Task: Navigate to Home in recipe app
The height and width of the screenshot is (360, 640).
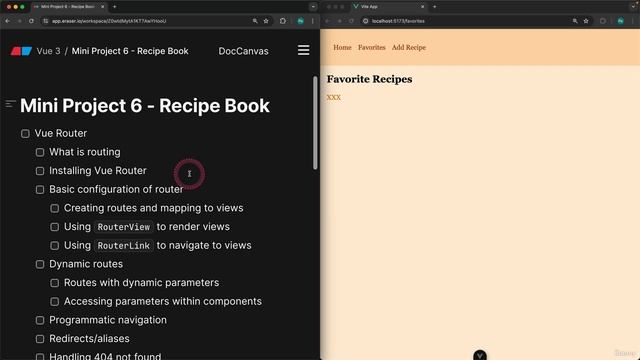Action: [x=342, y=47]
